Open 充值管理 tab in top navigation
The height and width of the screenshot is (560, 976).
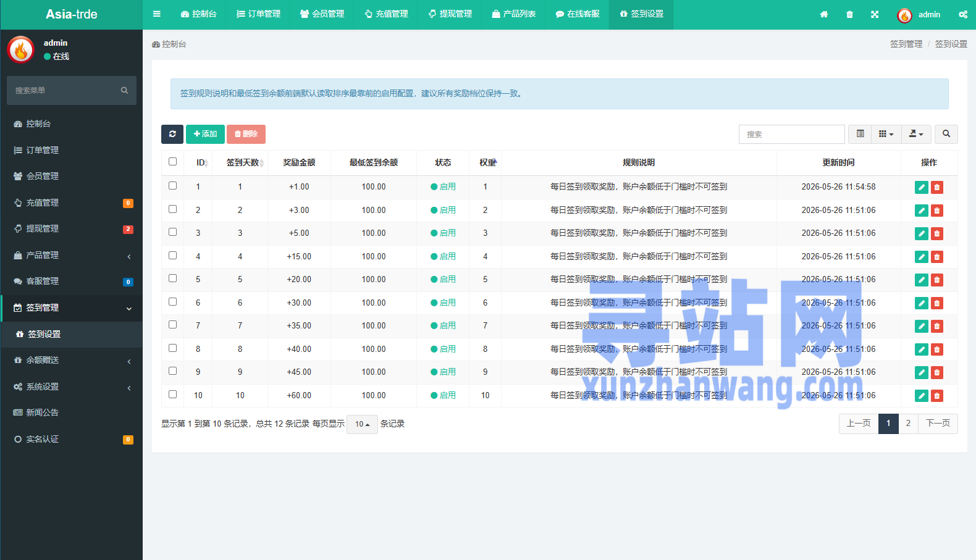pos(386,14)
